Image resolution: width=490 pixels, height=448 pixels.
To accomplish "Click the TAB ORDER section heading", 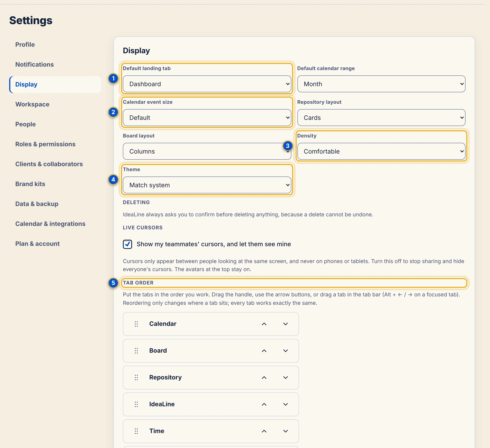I will coord(138,283).
